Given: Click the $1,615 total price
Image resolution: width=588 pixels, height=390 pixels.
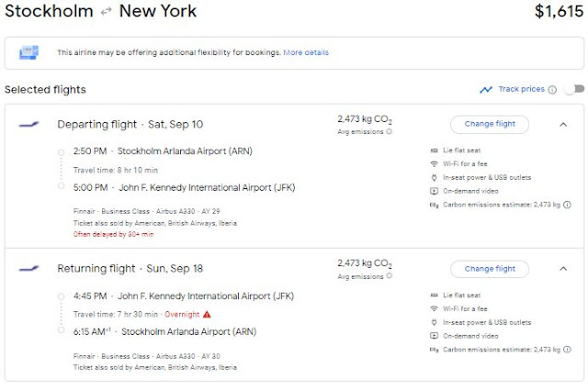Looking at the screenshot, I should 558,12.
